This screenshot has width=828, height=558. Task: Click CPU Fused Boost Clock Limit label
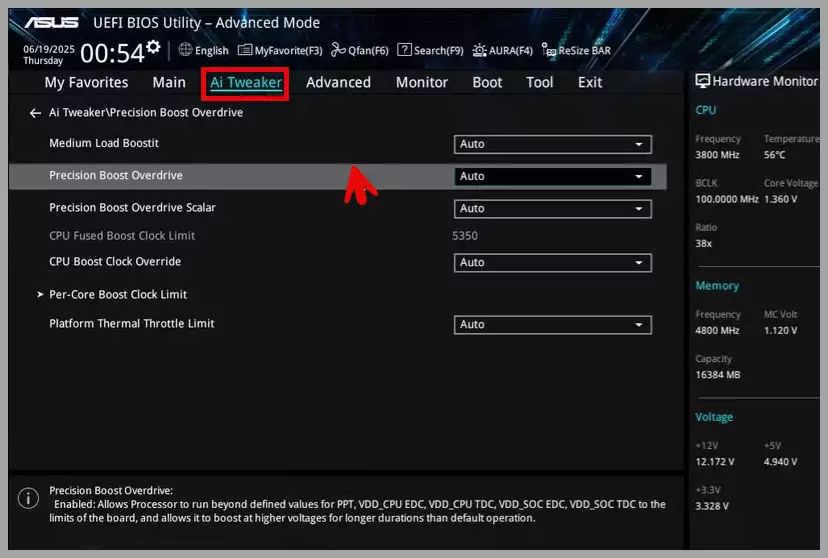[x=121, y=236]
